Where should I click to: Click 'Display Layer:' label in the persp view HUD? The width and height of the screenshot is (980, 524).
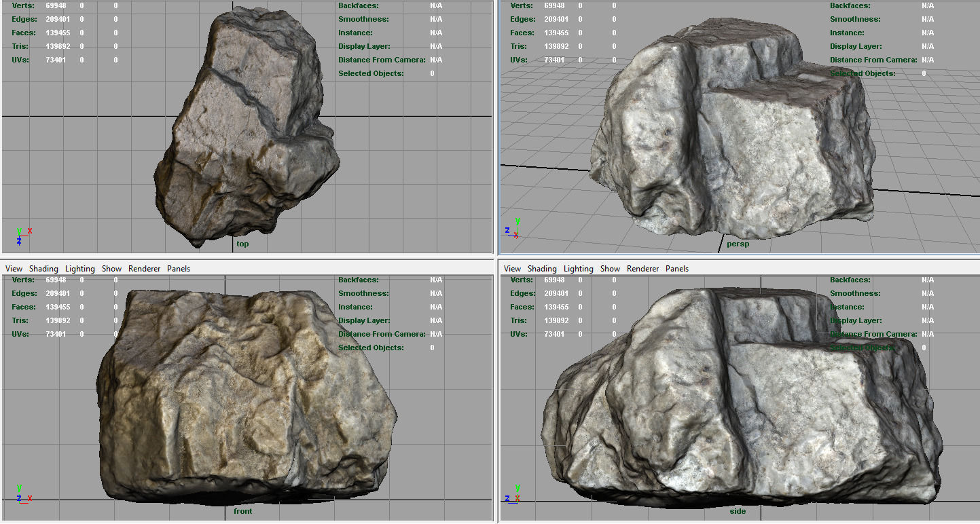(857, 46)
